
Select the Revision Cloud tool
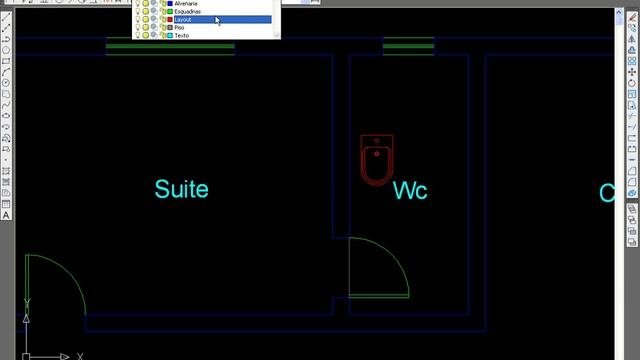click(6, 94)
